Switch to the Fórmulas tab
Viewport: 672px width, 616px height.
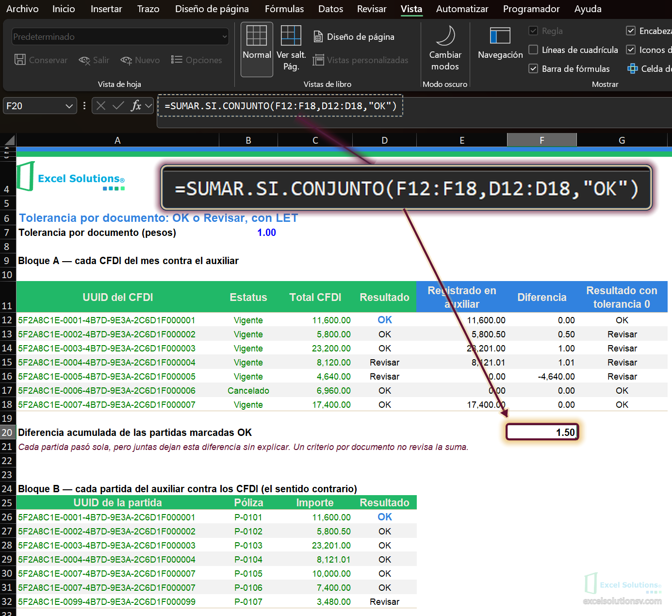284,9
